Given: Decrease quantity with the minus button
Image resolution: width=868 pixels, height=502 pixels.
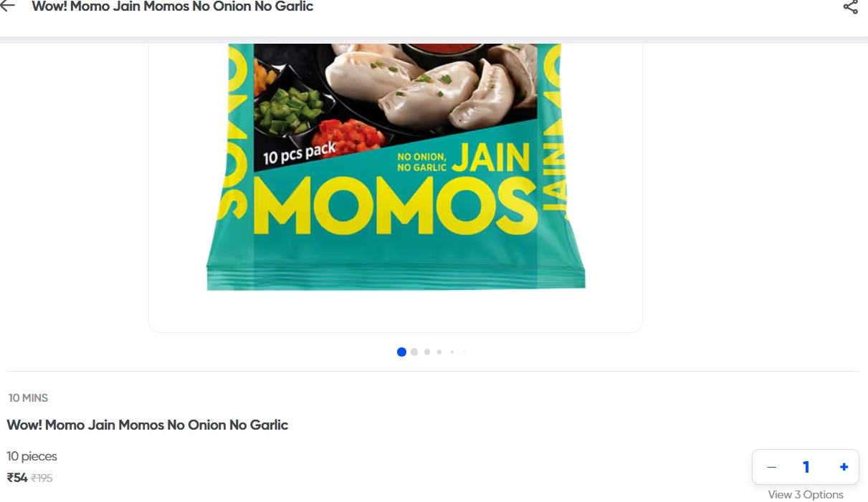Looking at the screenshot, I should [771, 467].
